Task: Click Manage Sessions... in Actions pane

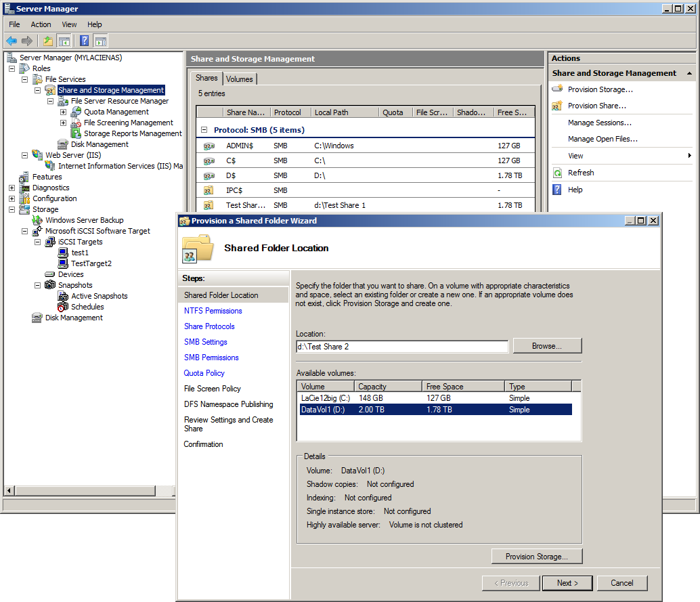Action: [x=600, y=123]
